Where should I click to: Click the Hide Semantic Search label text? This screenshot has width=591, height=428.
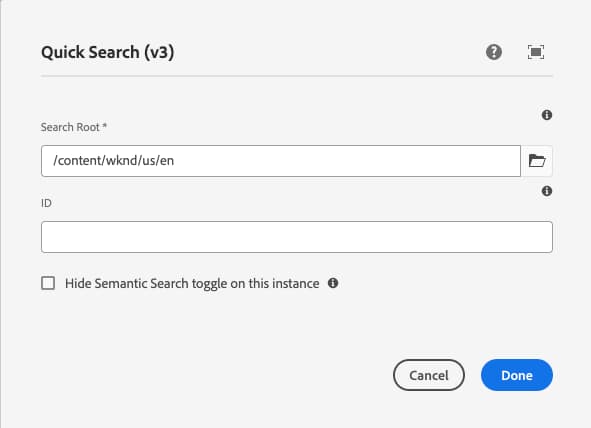coord(192,283)
